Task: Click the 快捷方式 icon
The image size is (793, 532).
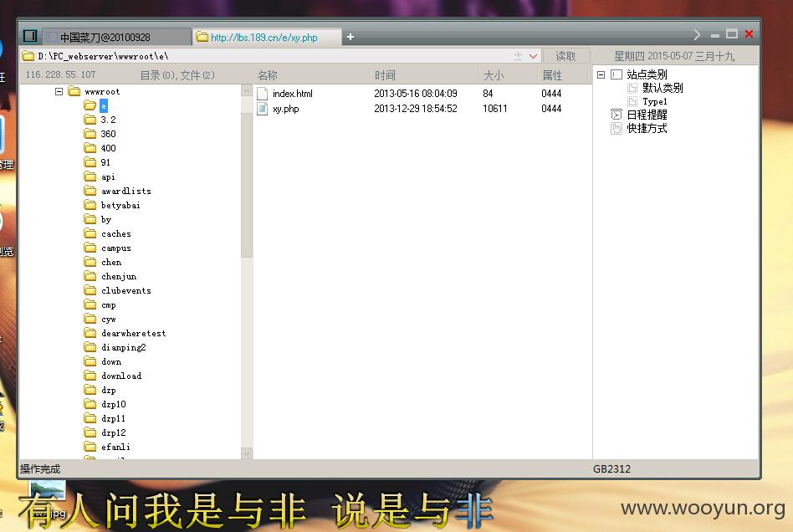Action: click(x=616, y=129)
